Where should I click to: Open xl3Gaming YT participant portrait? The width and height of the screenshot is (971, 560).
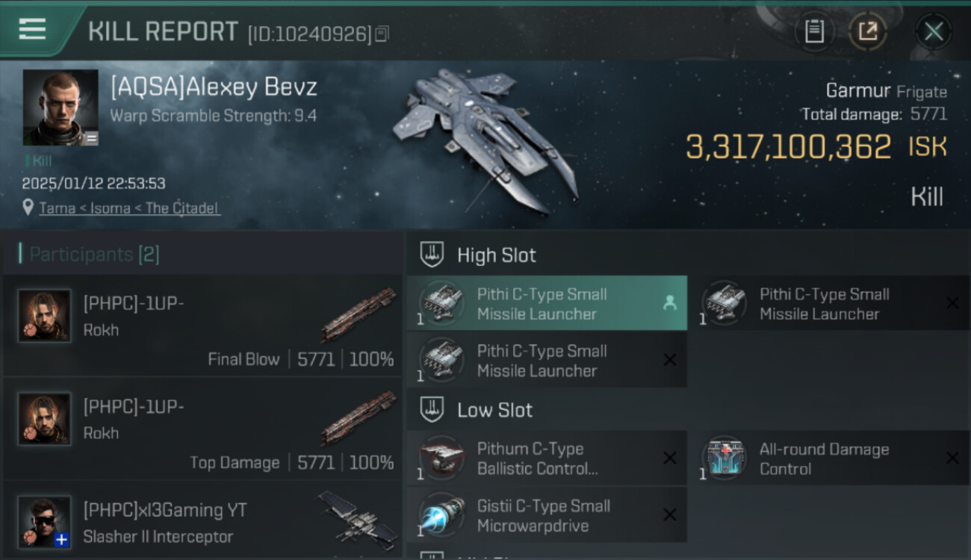pos(45,522)
